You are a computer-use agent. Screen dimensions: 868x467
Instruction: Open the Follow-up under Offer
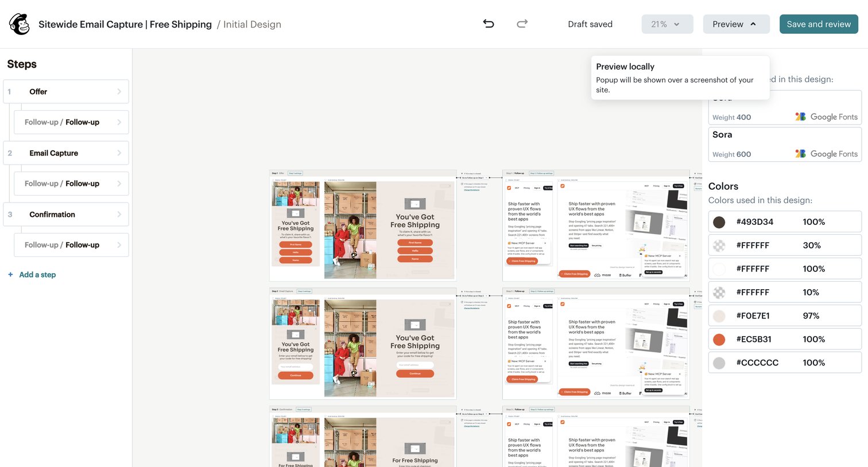[71, 122]
